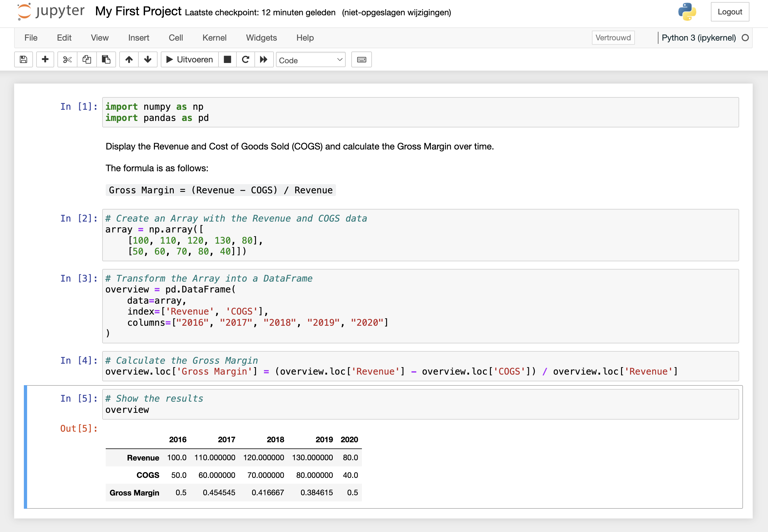Click the 2020 column header
Image resolution: width=768 pixels, height=532 pixels.
pyautogui.click(x=349, y=440)
